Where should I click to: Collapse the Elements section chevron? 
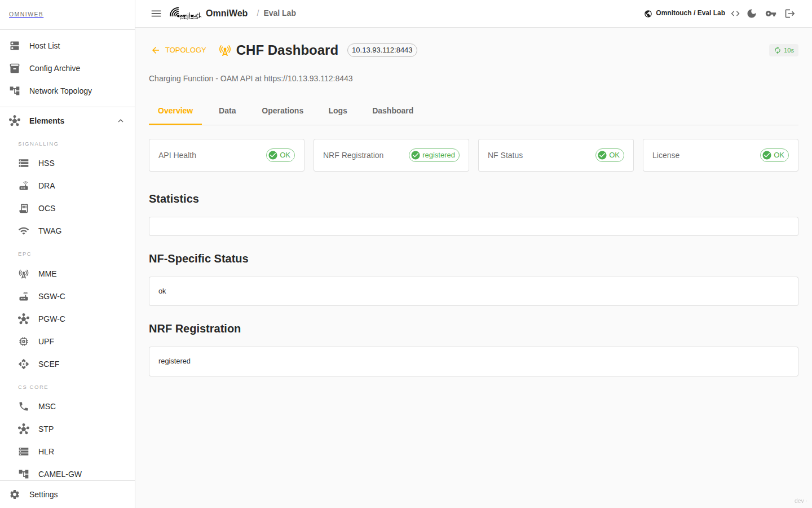tap(121, 121)
